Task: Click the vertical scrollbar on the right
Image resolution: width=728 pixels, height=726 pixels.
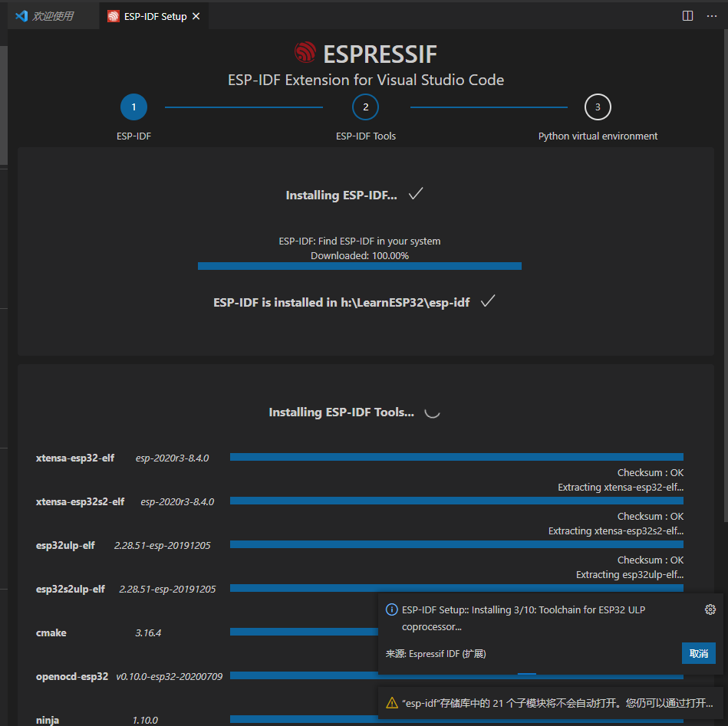Action: coord(725,276)
